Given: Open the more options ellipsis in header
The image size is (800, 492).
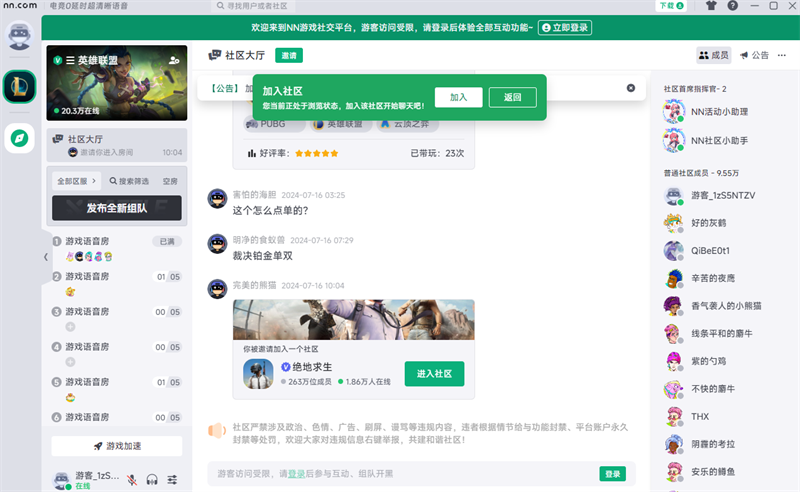Looking at the screenshot, I should click(x=782, y=55).
